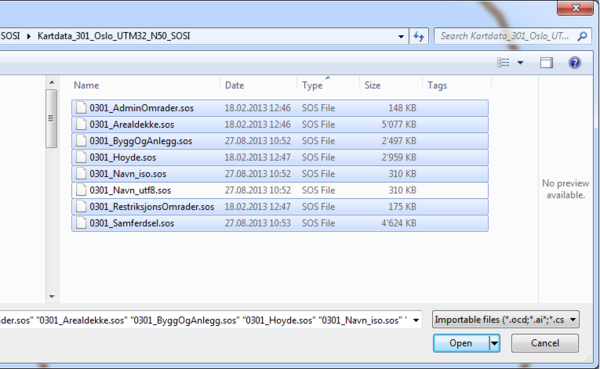Click the Cancel button
Viewport: 600px width, 369px height.
545,343
